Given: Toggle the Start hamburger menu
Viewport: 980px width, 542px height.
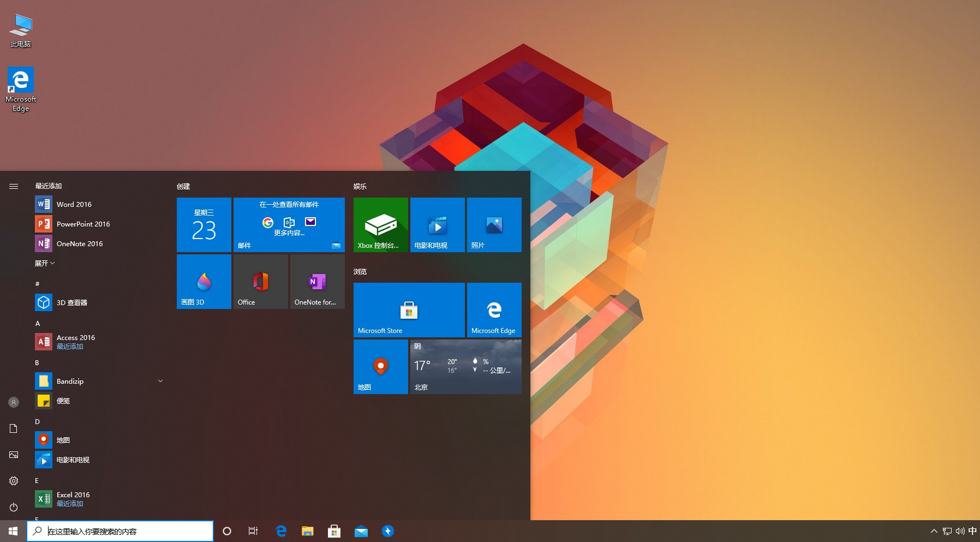Looking at the screenshot, I should [x=14, y=186].
